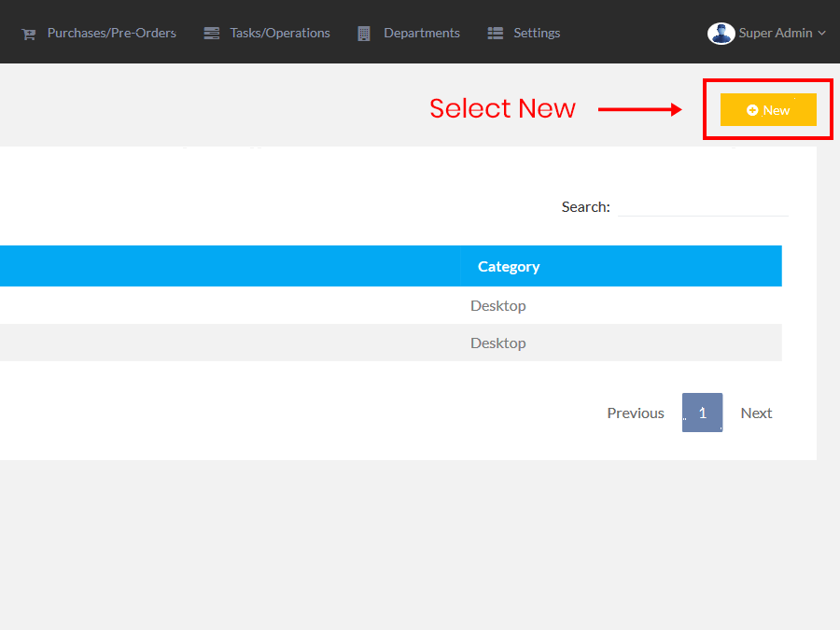Viewport: 840px width, 630px height.
Task: Click the Settings list icon
Action: click(x=495, y=33)
